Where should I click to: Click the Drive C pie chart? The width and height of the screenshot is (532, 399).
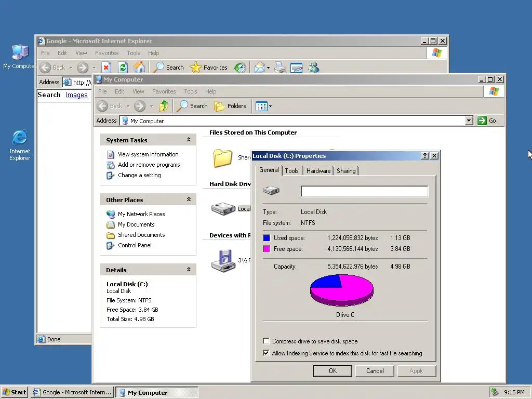342,290
